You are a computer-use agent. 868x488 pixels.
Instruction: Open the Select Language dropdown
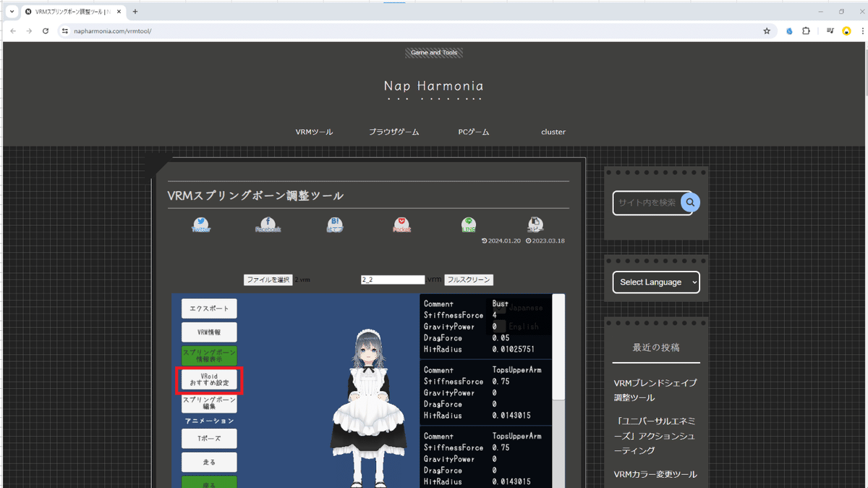click(x=656, y=282)
